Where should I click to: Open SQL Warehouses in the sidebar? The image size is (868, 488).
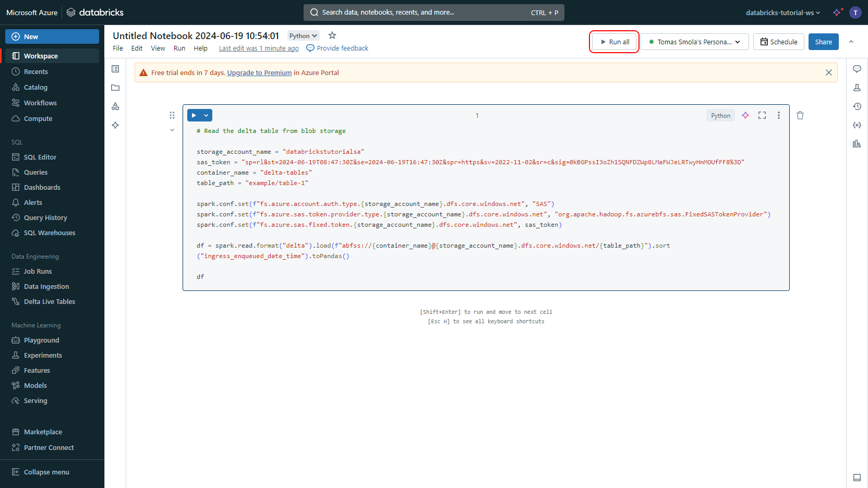tap(52, 233)
